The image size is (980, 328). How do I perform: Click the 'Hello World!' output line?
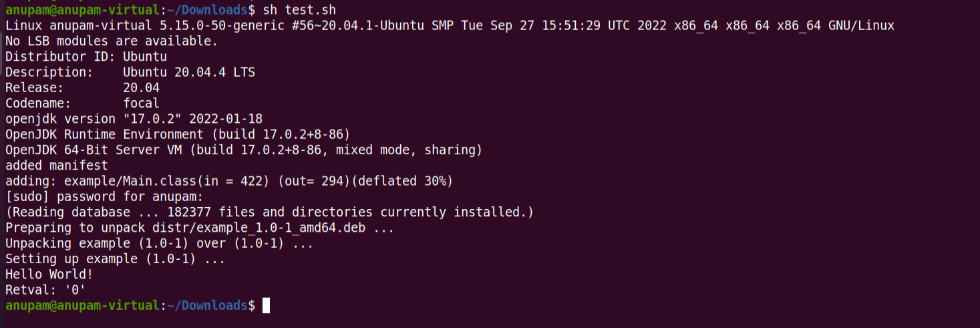pyautogui.click(x=49, y=275)
